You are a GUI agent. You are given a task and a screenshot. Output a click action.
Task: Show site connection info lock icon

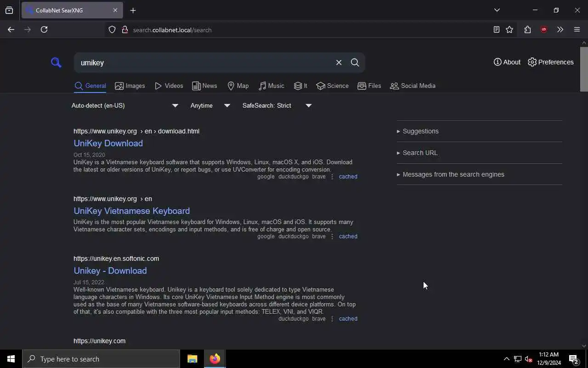coord(124,30)
